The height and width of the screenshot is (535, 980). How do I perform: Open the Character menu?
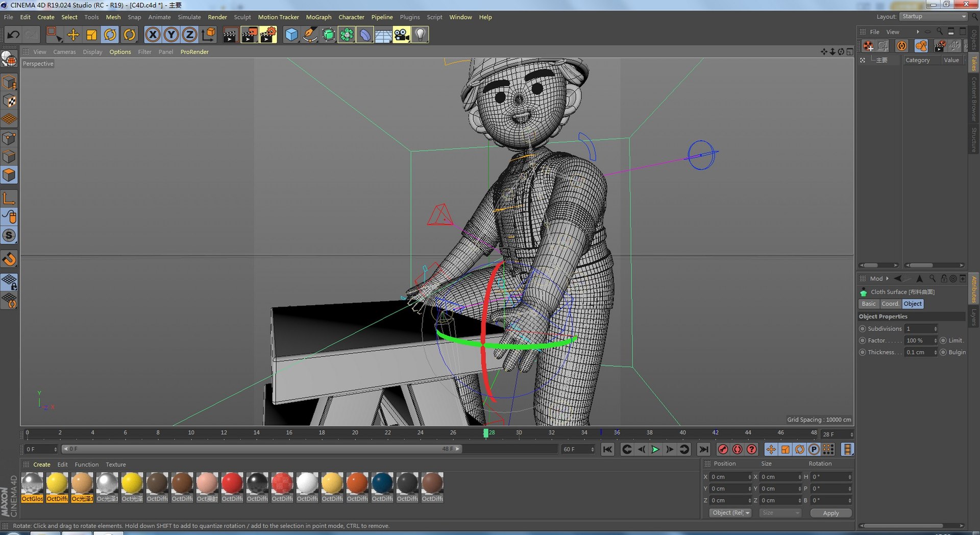(x=351, y=17)
